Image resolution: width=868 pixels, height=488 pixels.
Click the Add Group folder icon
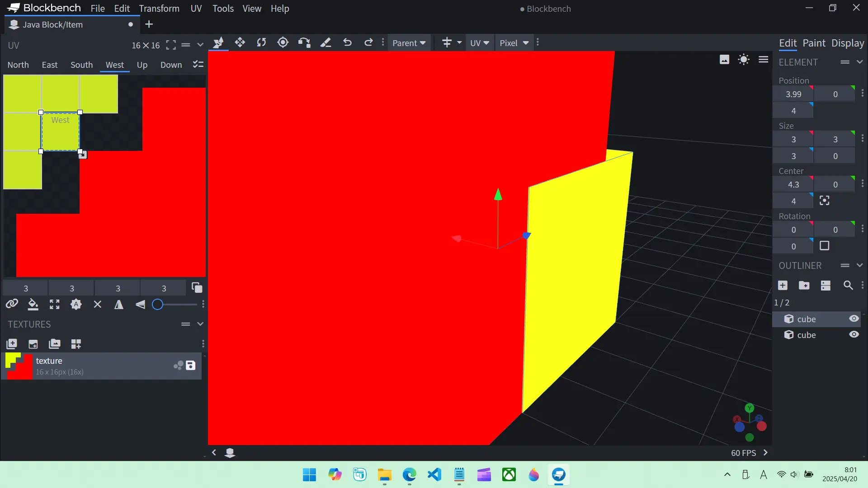[x=804, y=285]
